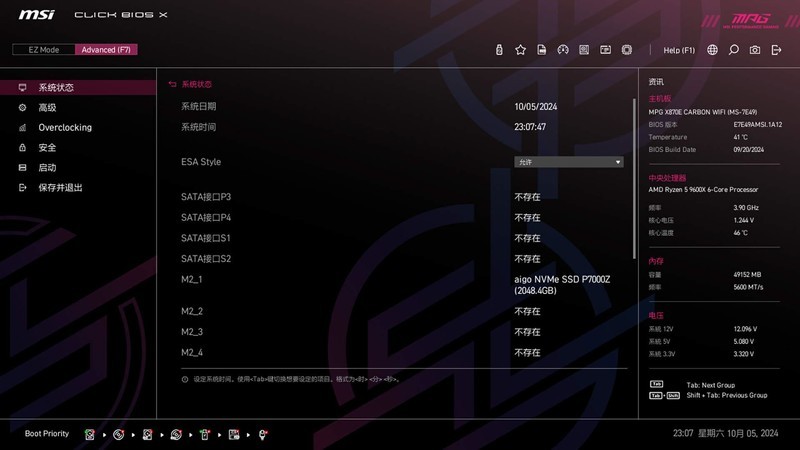Click the 49152 MB memory capacity
The width and height of the screenshot is (800, 450).
point(747,274)
